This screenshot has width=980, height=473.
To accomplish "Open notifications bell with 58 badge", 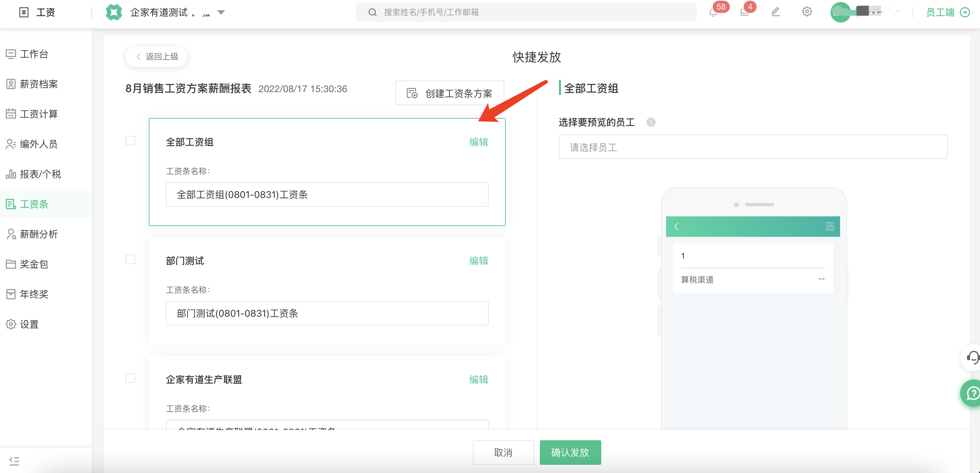I will (x=714, y=12).
